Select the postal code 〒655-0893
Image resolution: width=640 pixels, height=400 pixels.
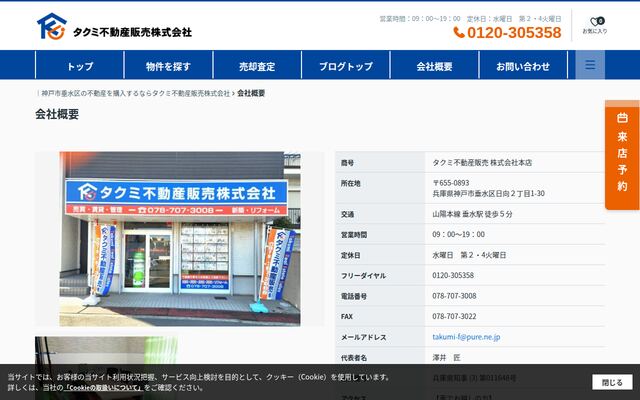[x=451, y=183]
